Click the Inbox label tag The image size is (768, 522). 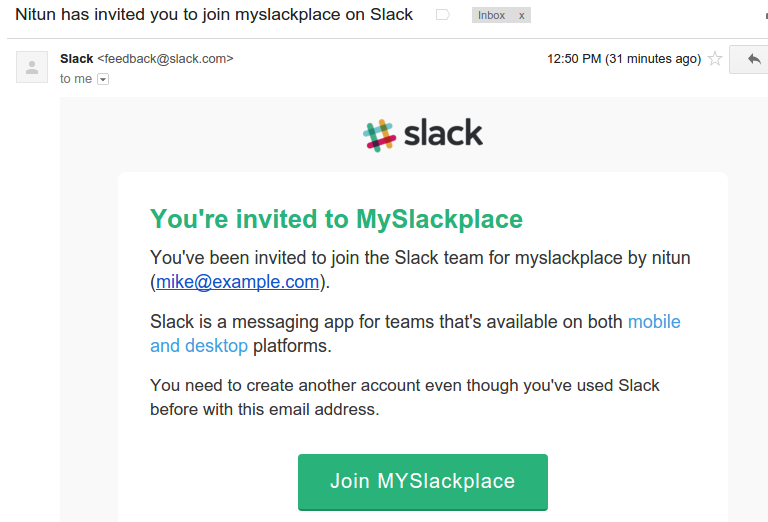click(492, 15)
